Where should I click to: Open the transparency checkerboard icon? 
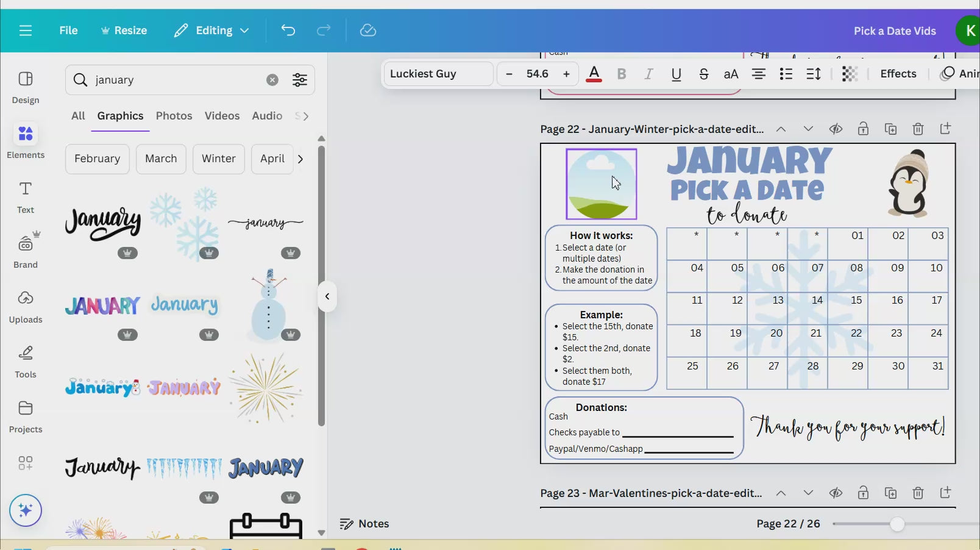[850, 74]
